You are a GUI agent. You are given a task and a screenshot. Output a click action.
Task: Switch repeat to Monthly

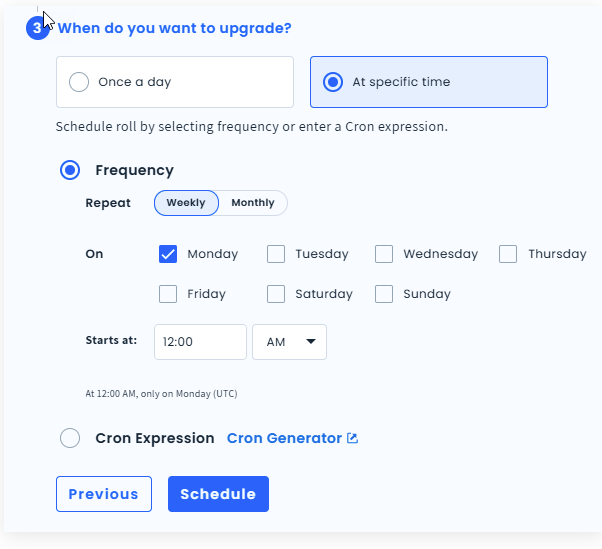tap(252, 203)
